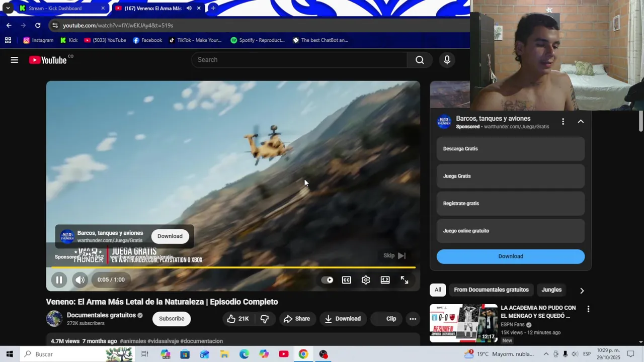Viewport: 644px width, 362px height.
Task: Pause the video
Action: 59,280
